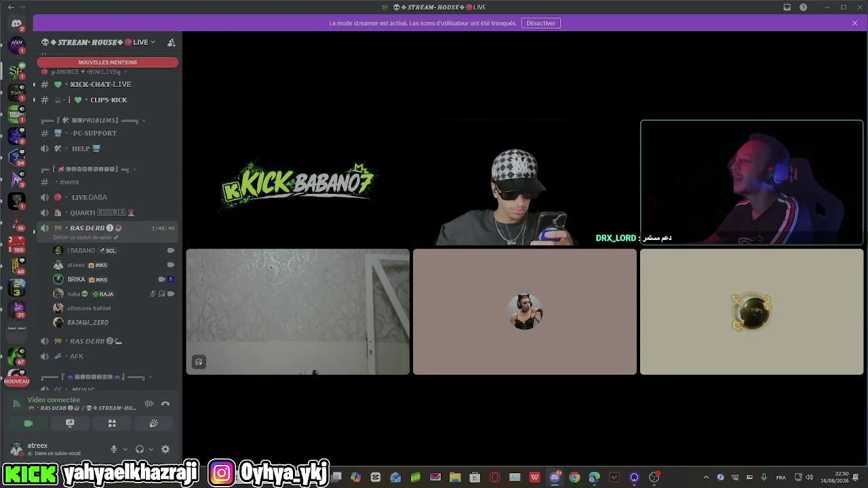This screenshot has height=488, width=868.
Task: Open OBS Studio from taskbar
Action: [654, 477]
